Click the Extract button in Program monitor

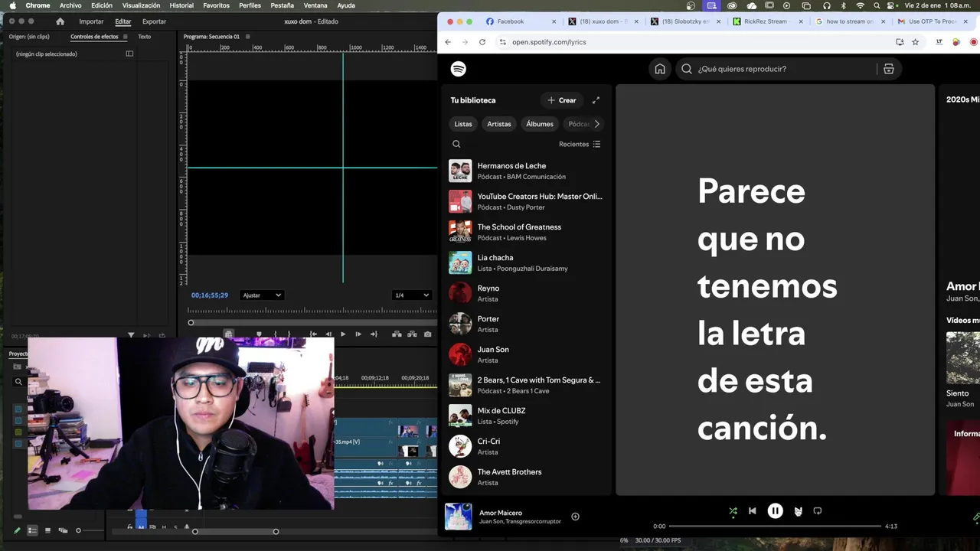point(412,334)
